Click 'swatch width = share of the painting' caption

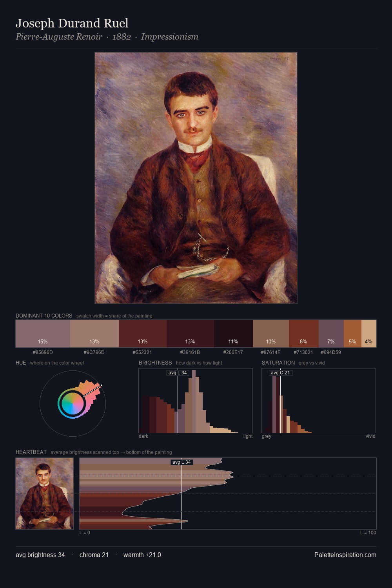coord(114,316)
